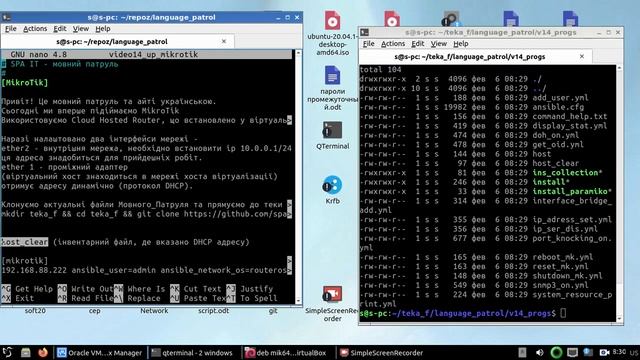
Task: Click the monitor-shaped tray icon
Action: (572, 353)
